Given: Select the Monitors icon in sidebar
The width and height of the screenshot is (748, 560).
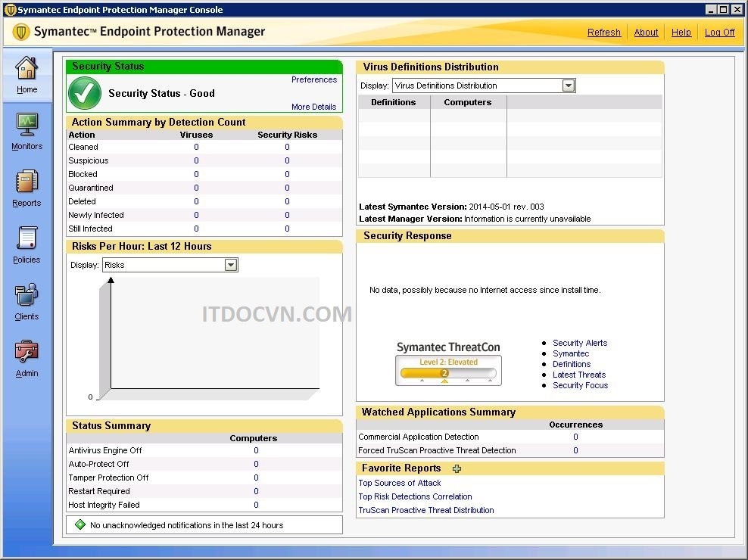Looking at the screenshot, I should [x=27, y=130].
